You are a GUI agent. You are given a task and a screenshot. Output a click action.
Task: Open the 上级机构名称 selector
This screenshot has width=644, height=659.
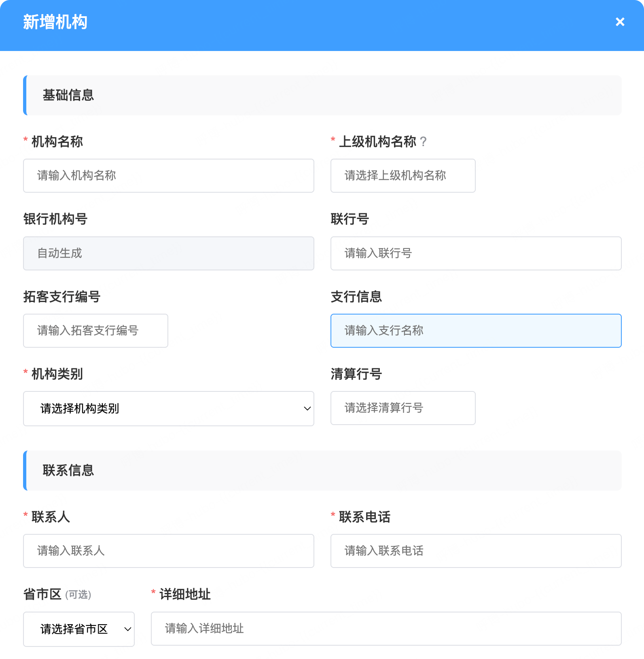pos(402,176)
